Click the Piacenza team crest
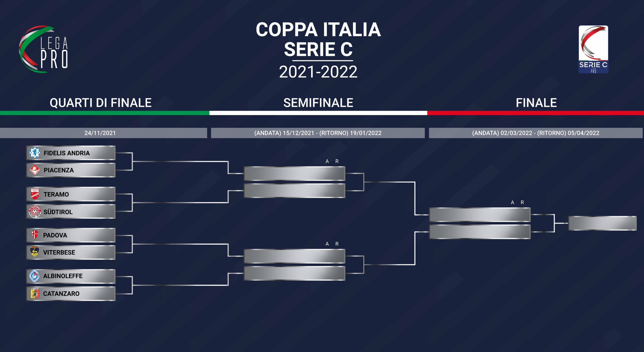This screenshot has width=644, height=352. [x=35, y=170]
